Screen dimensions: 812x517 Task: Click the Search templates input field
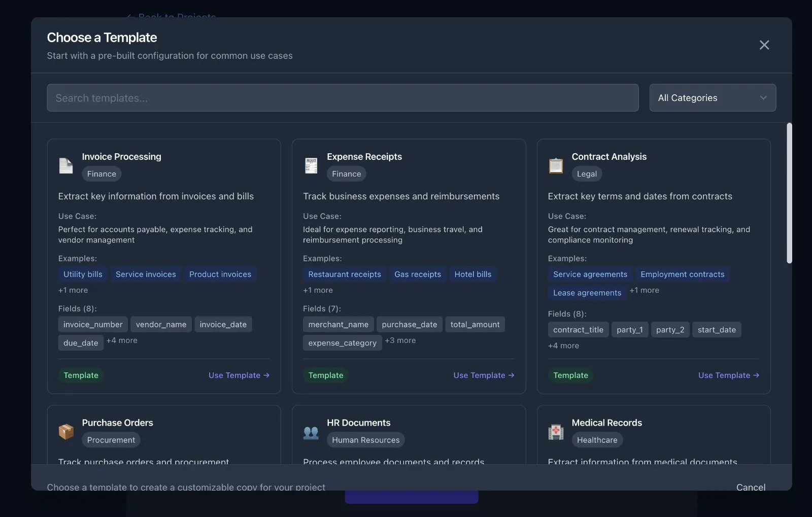pos(343,98)
